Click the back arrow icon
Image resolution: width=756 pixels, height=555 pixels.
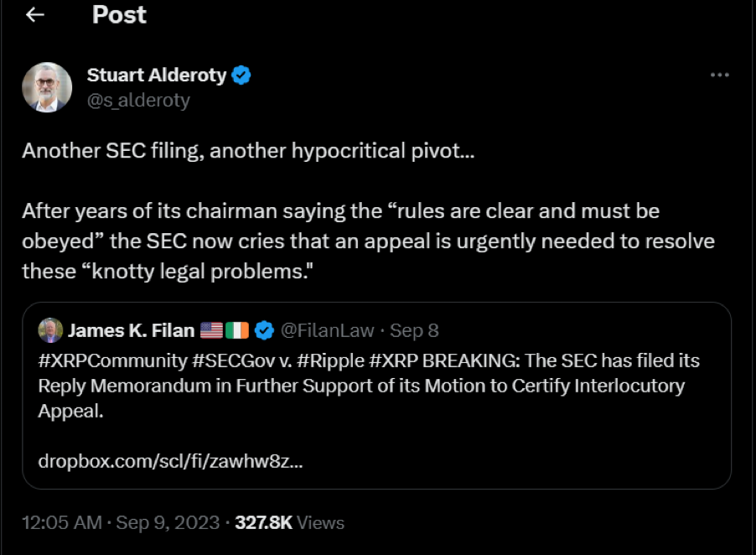35,15
